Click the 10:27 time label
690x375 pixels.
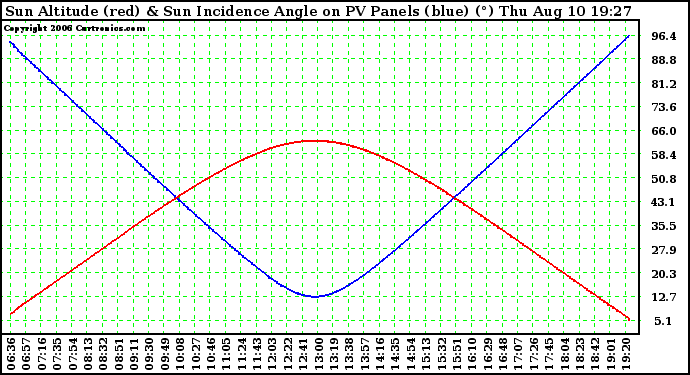coord(195,354)
